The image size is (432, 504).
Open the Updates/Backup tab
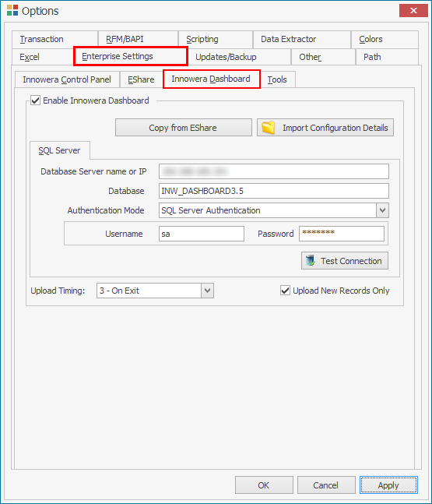(240, 57)
